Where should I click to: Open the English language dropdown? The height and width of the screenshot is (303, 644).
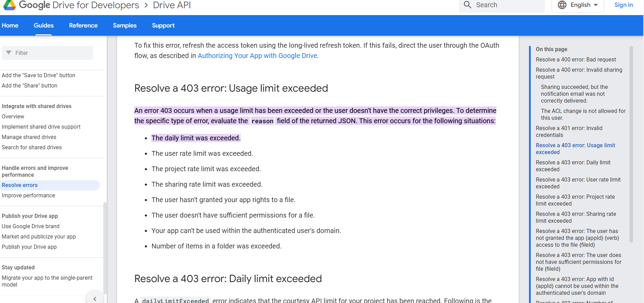[x=578, y=5]
